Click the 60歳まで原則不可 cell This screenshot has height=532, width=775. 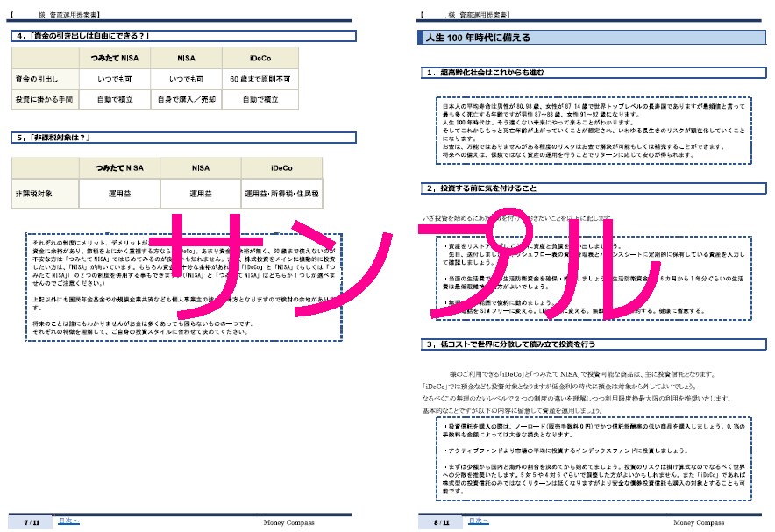260,79
